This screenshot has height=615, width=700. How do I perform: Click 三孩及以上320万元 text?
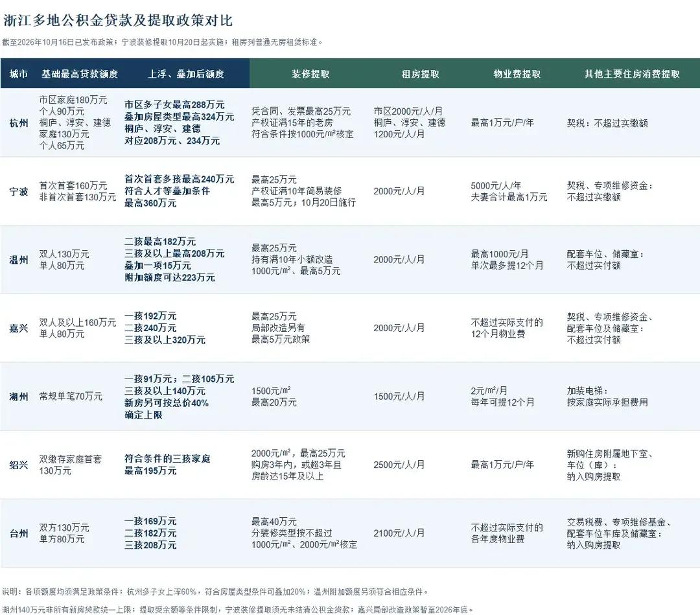pos(165,340)
